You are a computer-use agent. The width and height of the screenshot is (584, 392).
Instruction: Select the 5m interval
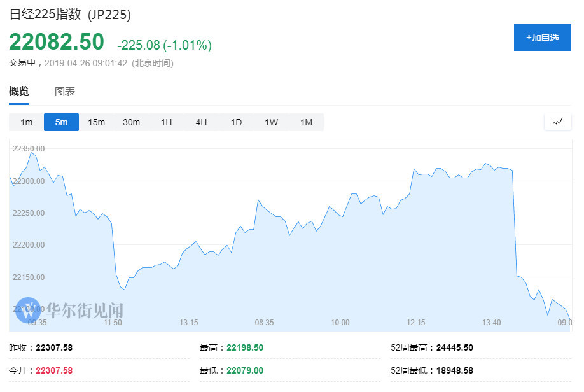pos(62,122)
